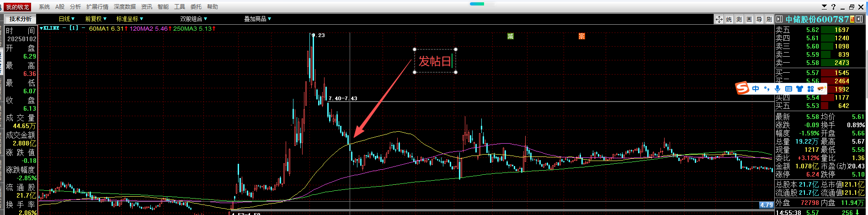Click the crosshair move icon in chart toolbar
This screenshot has height=215, width=868.
(x=719, y=19)
